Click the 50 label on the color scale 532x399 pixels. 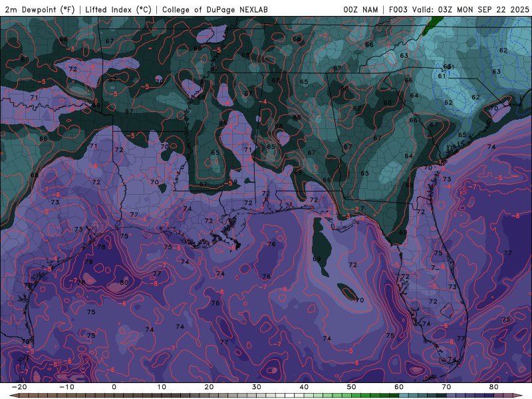[352, 387]
